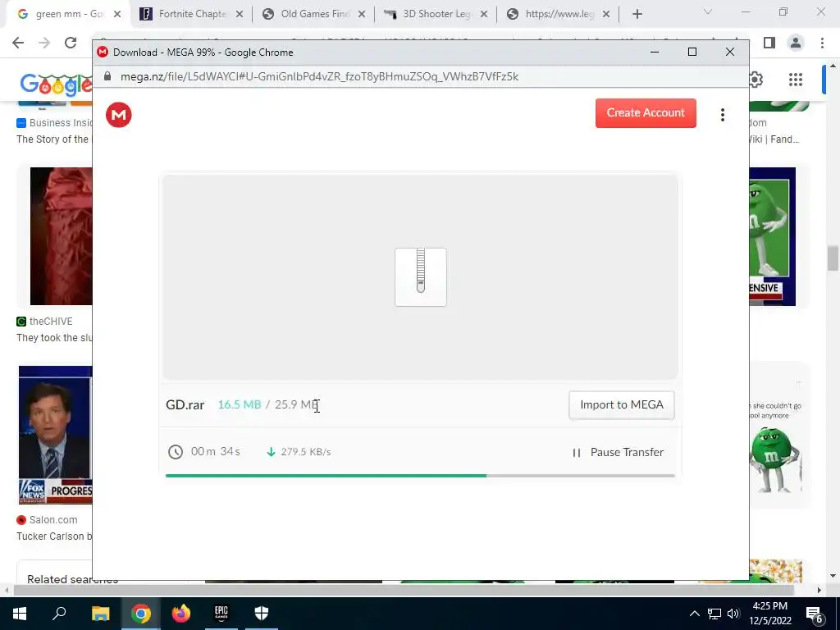Open the MEGA three-dot options menu
The height and width of the screenshot is (630, 840).
(722, 115)
